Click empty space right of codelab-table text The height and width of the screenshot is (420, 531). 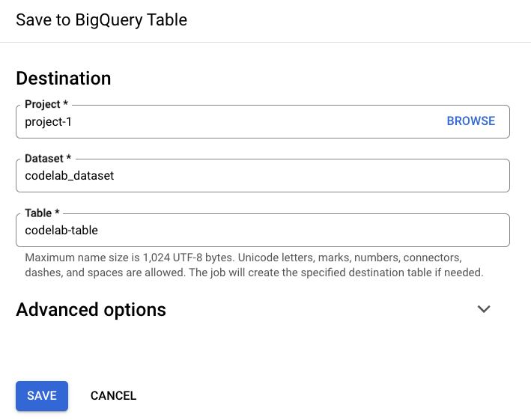(300, 231)
